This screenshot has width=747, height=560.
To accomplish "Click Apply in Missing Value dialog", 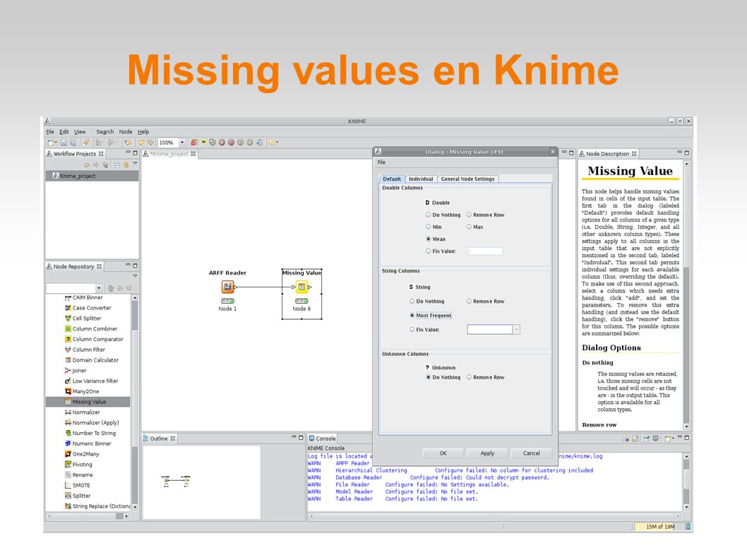I will coord(487,453).
